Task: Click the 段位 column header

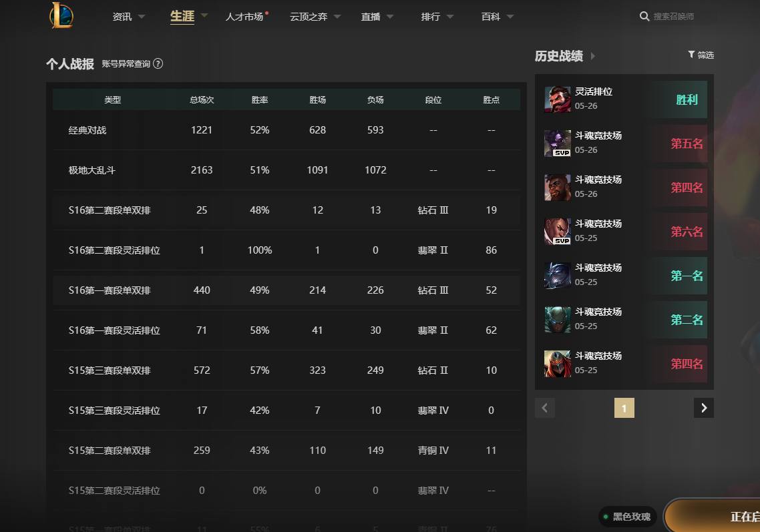Action: click(x=433, y=100)
